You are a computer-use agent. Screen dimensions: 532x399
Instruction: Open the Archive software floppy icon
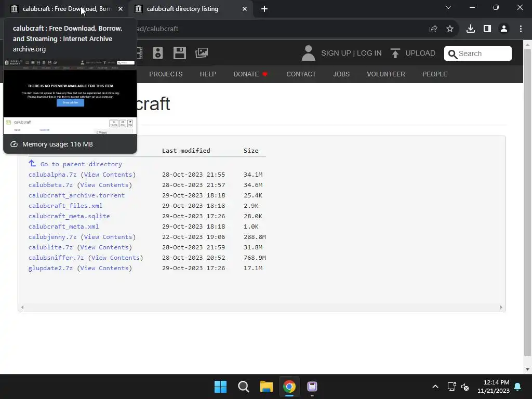(179, 53)
